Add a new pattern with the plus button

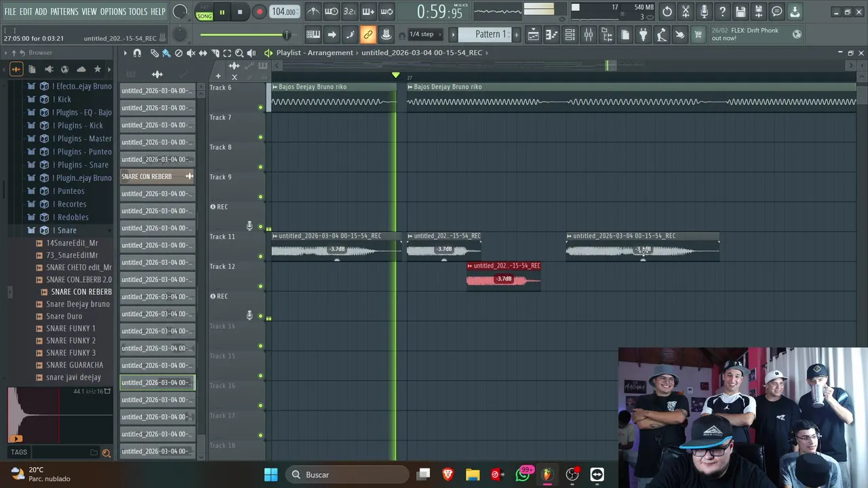point(516,35)
